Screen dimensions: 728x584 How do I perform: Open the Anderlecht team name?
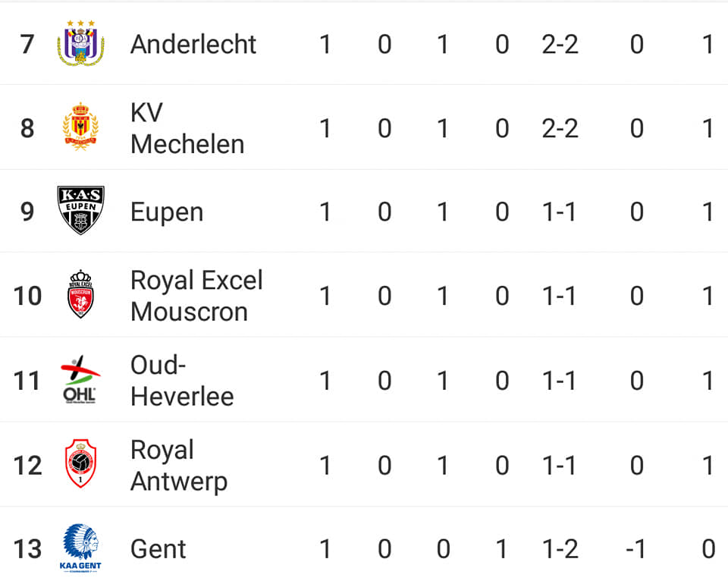tap(193, 45)
